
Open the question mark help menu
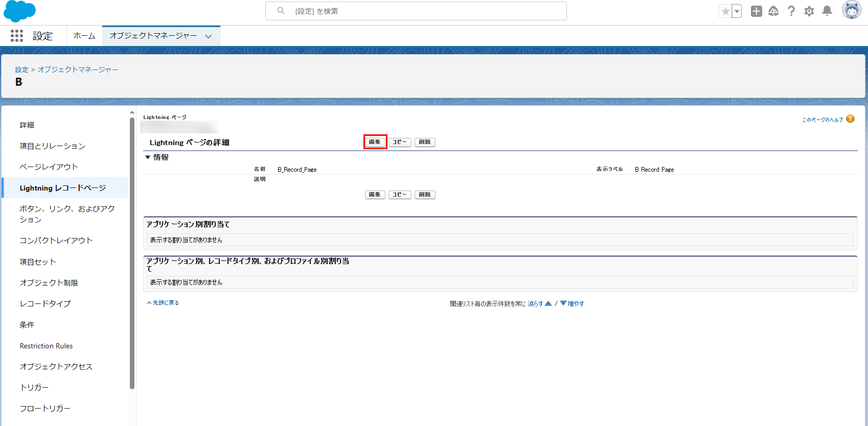pos(791,11)
